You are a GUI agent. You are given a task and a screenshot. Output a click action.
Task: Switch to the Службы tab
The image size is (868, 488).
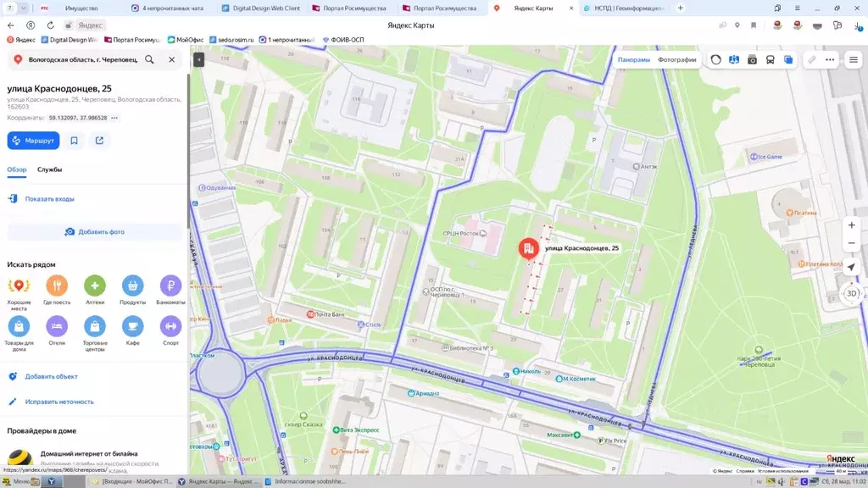49,169
